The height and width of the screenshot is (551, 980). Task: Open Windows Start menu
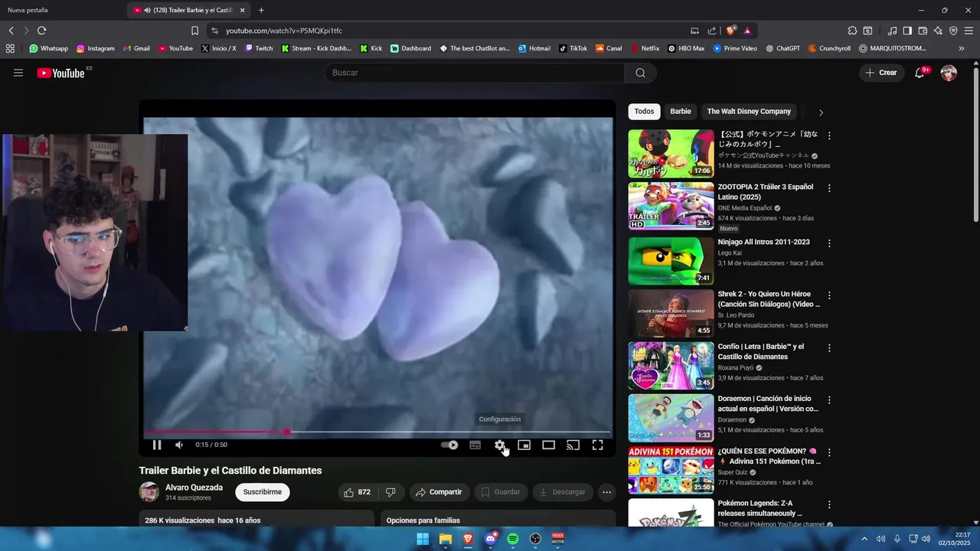(x=423, y=539)
